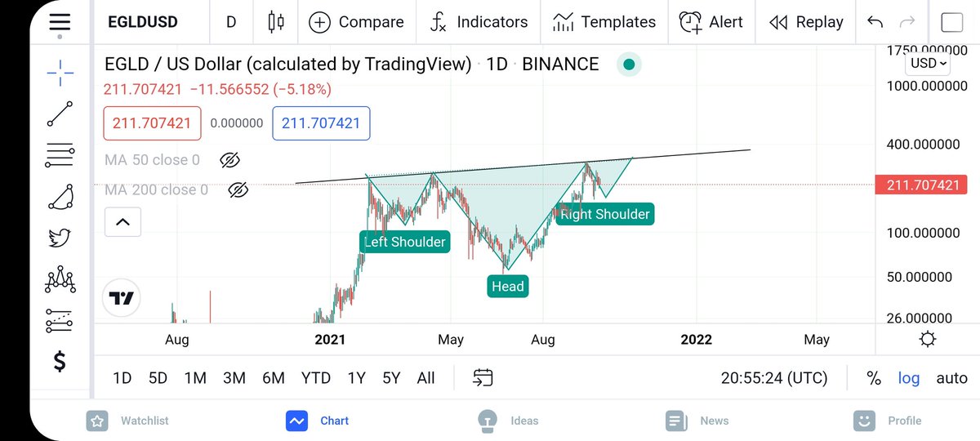This screenshot has width=980, height=441.
Task: Toggle auto scale mode
Action: (x=951, y=378)
